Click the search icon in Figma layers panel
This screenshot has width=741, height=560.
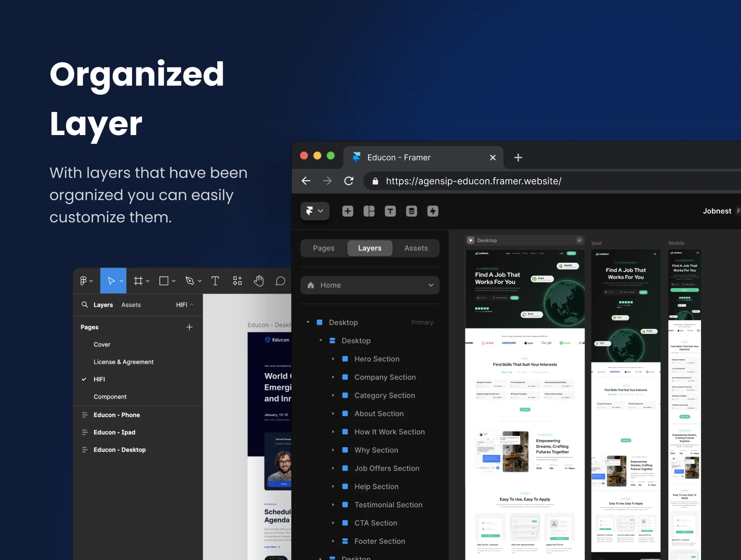[x=85, y=305]
